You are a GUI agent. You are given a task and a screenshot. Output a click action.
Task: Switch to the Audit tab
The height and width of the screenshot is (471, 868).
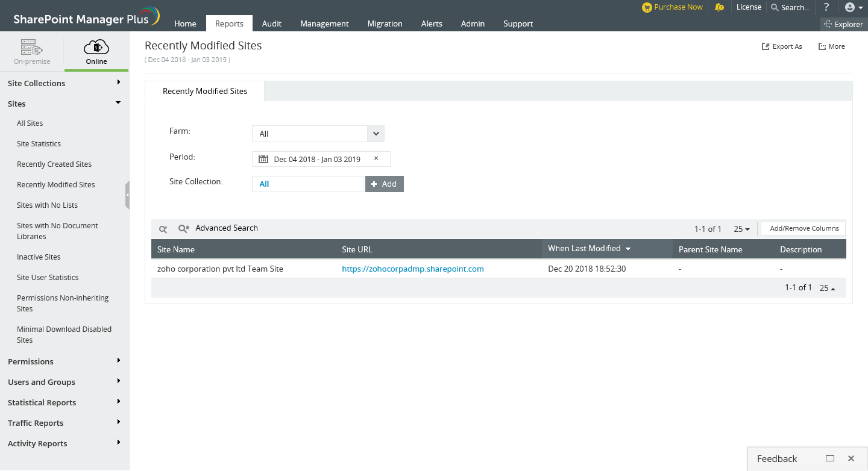(272, 23)
